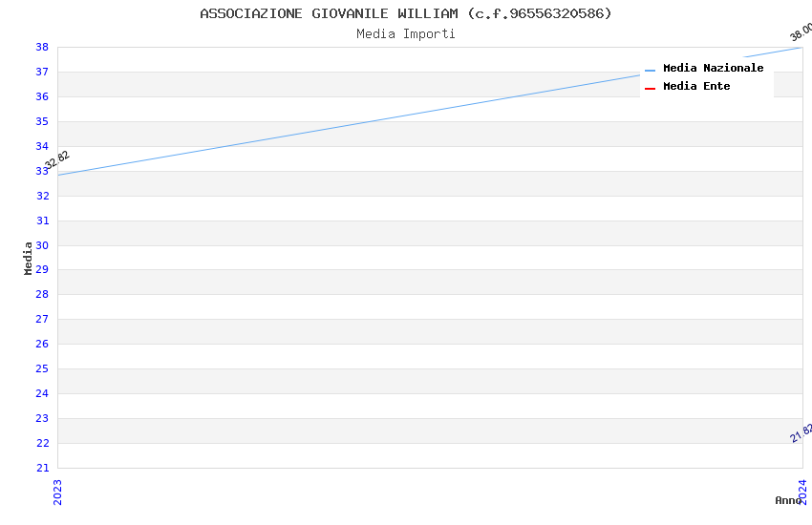Viewport: 812px width, 525px height.
Task: Click y-axis tick label 35
Action: click(x=42, y=121)
